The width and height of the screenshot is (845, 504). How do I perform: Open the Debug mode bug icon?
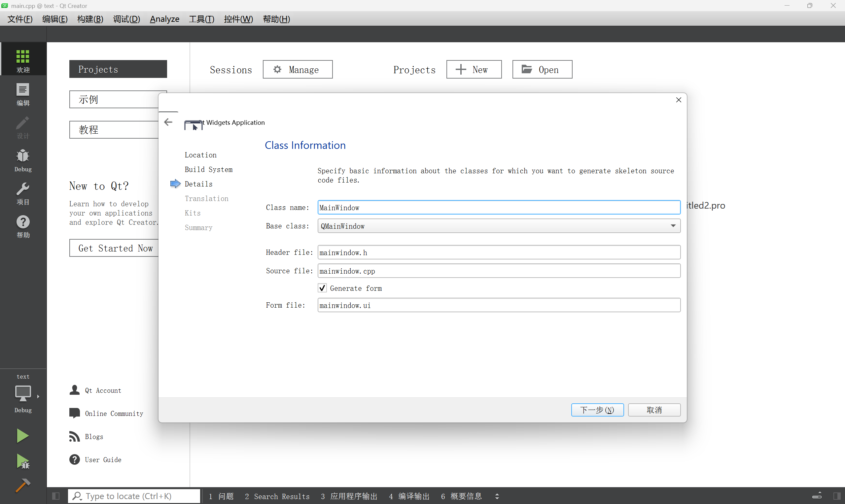(x=23, y=160)
